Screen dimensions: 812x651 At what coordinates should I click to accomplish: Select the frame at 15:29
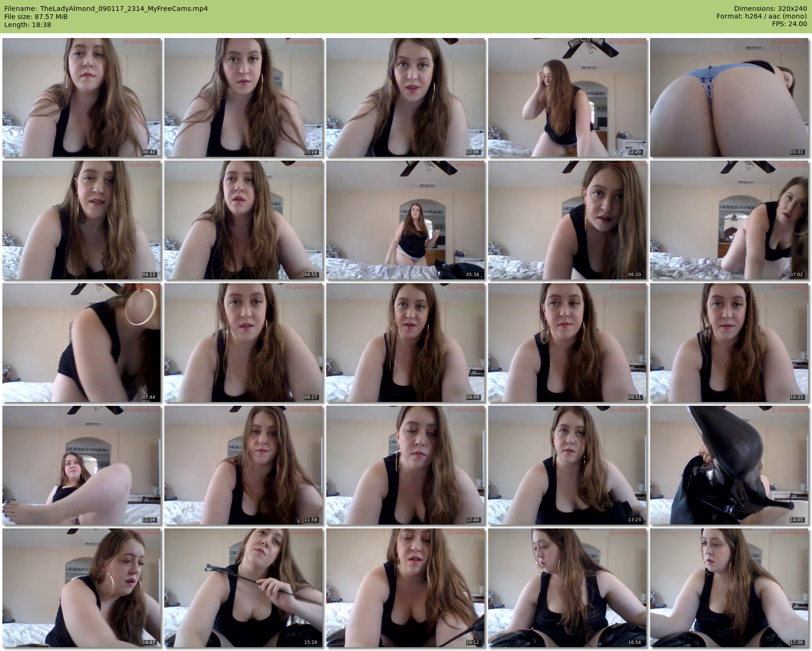(244, 588)
